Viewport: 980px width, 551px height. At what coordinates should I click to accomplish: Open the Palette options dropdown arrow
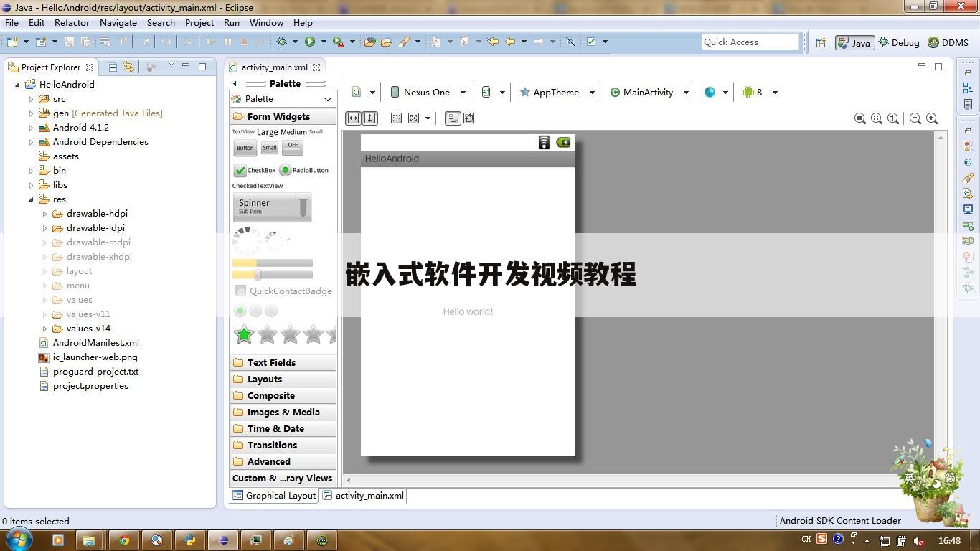328,99
